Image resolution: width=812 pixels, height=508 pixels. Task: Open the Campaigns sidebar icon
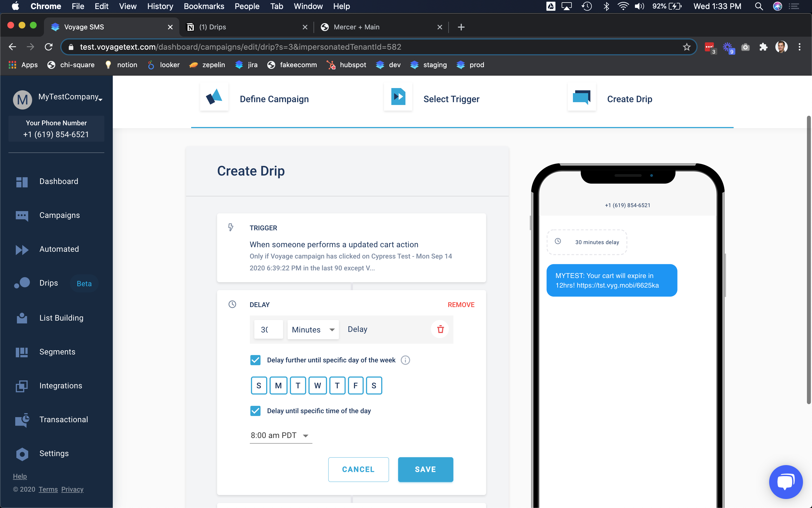[22, 215]
